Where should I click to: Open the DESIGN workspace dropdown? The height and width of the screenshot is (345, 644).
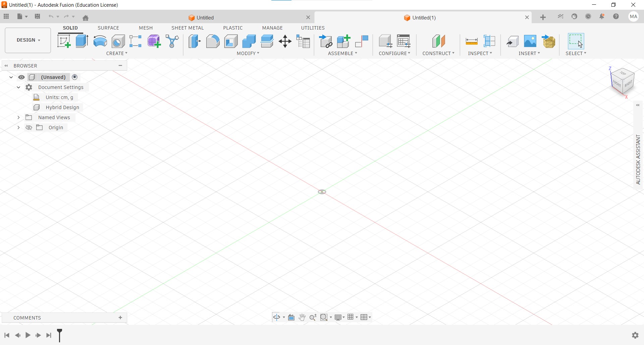pos(28,40)
